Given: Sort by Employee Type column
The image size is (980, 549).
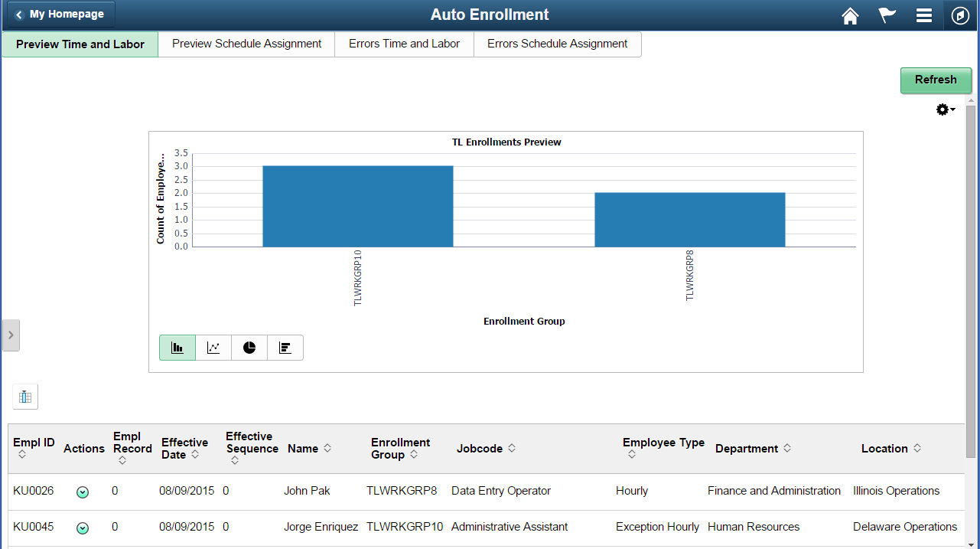Looking at the screenshot, I should tap(663, 448).
